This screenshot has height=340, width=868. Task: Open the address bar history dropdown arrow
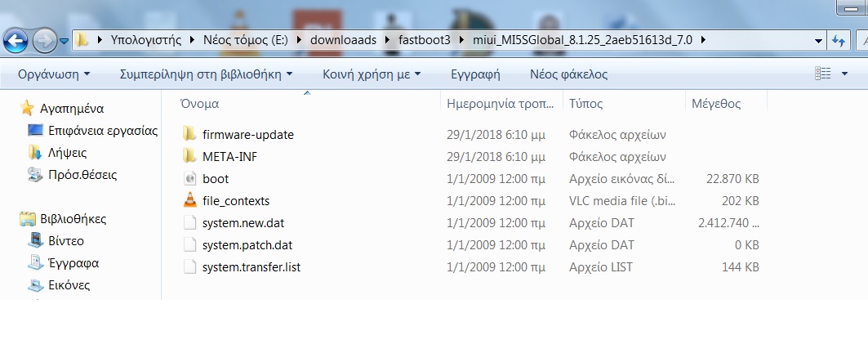(x=818, y=40)
